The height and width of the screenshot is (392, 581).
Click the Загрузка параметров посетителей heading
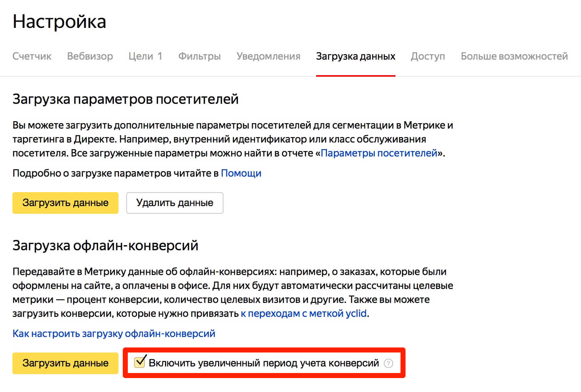[x=125, y=99]
